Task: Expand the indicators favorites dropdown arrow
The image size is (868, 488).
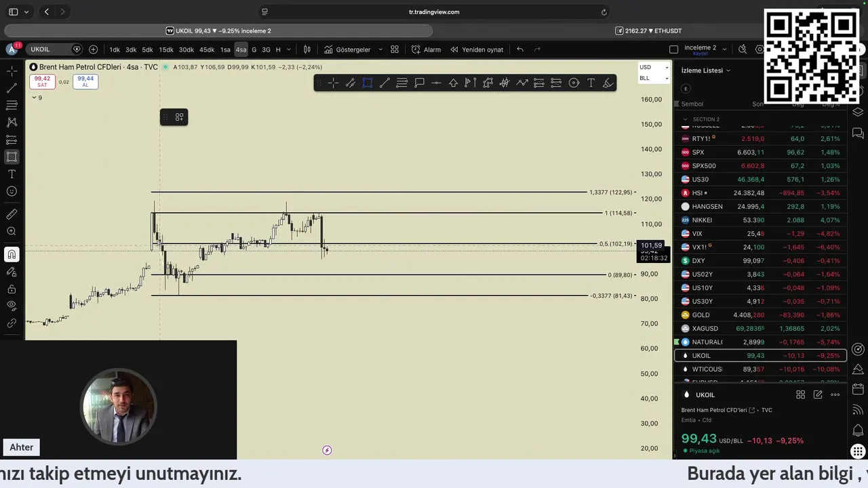Action: 380,49
